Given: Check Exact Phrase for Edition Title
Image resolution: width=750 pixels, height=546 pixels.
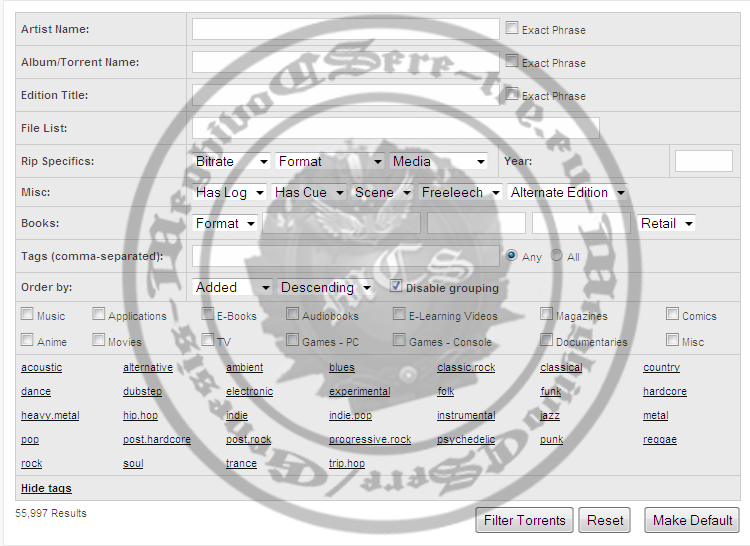Looking at the screenshot, I should pyautogui.click(x=512, y=94).
